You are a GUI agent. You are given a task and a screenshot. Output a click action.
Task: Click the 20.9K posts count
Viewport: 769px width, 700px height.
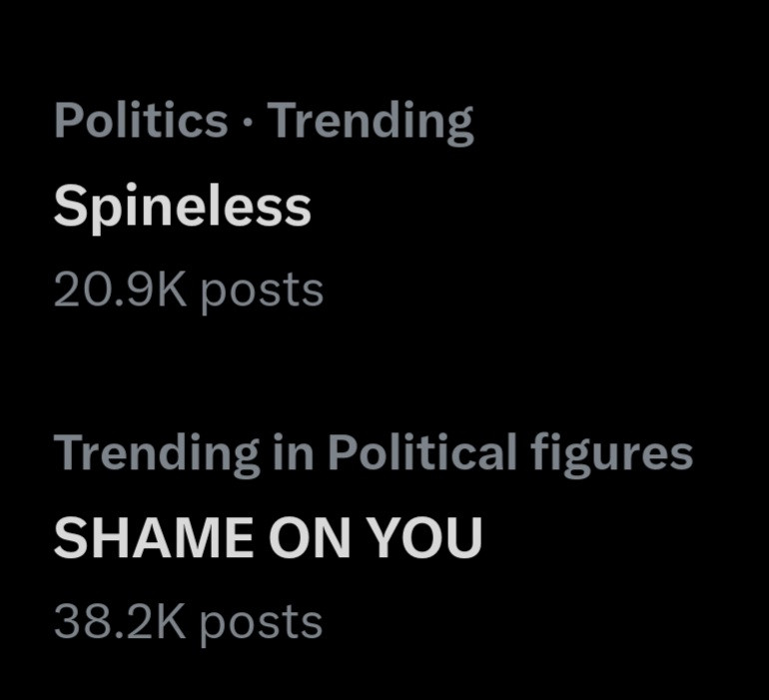pos(188,291)
